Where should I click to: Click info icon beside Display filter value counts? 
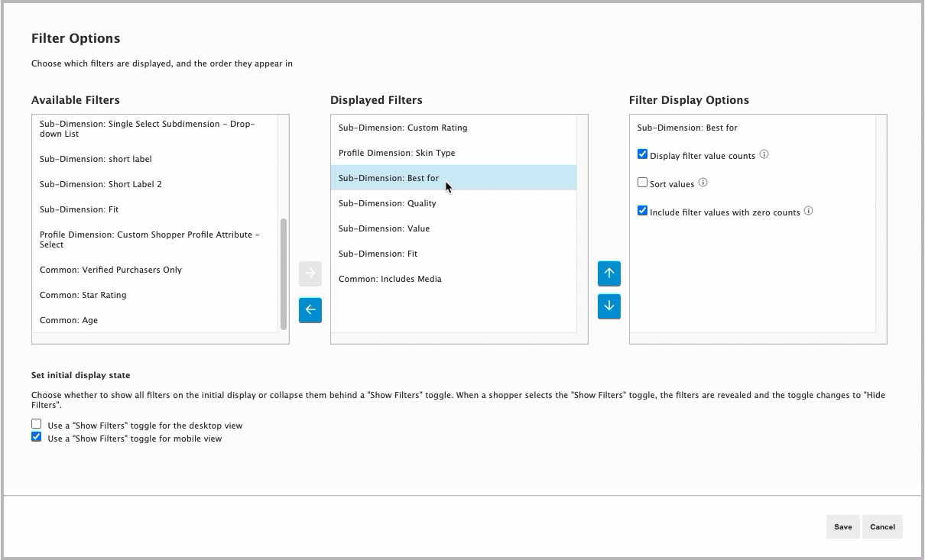[x=764, y=154]
